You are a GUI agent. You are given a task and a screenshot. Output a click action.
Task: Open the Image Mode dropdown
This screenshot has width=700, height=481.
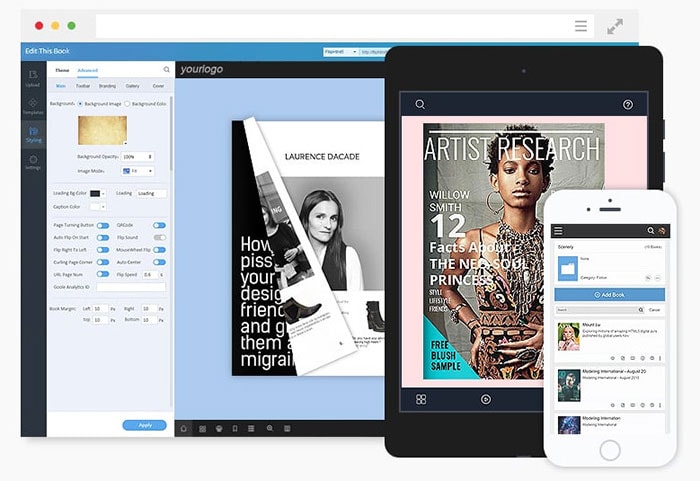(138, 171)
